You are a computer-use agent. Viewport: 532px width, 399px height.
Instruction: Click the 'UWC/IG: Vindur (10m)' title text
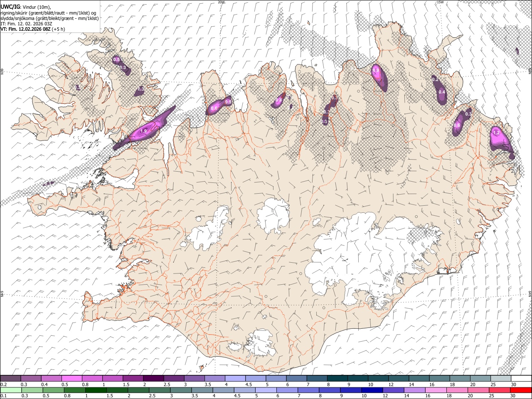pyautogui.click(x=25, y=7)
